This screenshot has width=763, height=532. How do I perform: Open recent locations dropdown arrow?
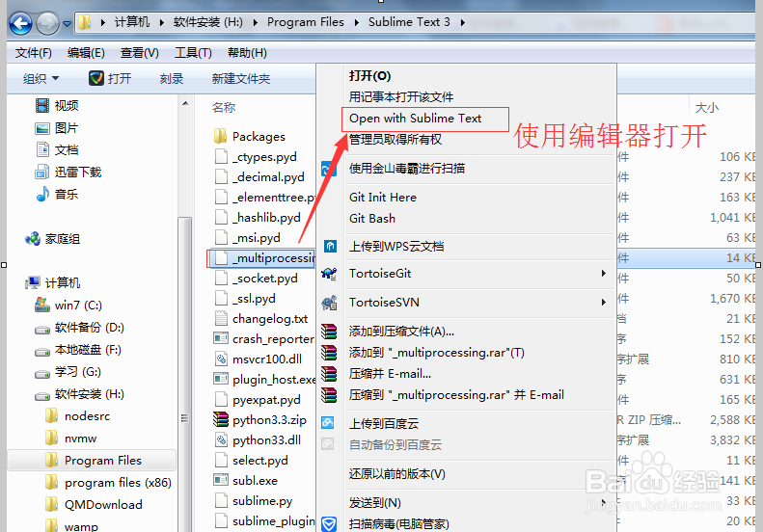tap(67, 23)
